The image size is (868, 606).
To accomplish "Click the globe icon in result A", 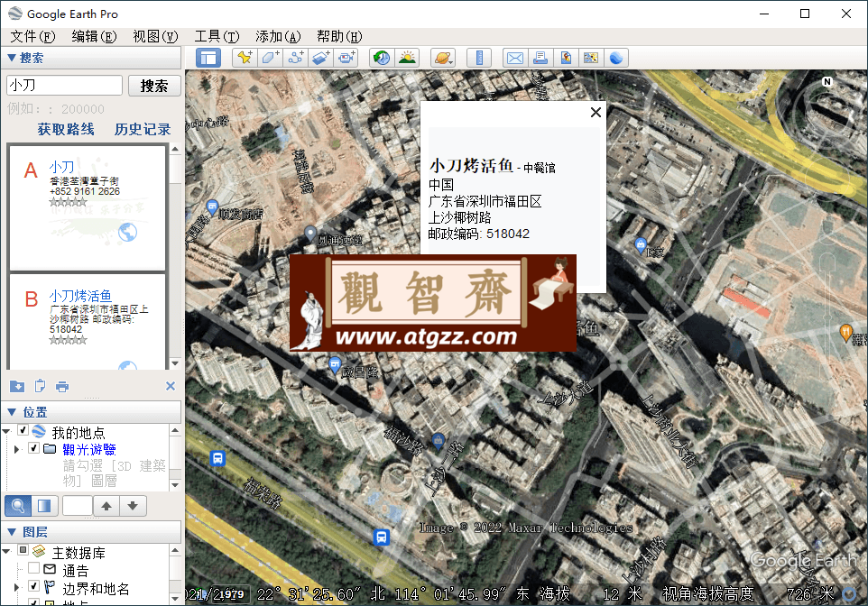I will (x=127, y=232).
